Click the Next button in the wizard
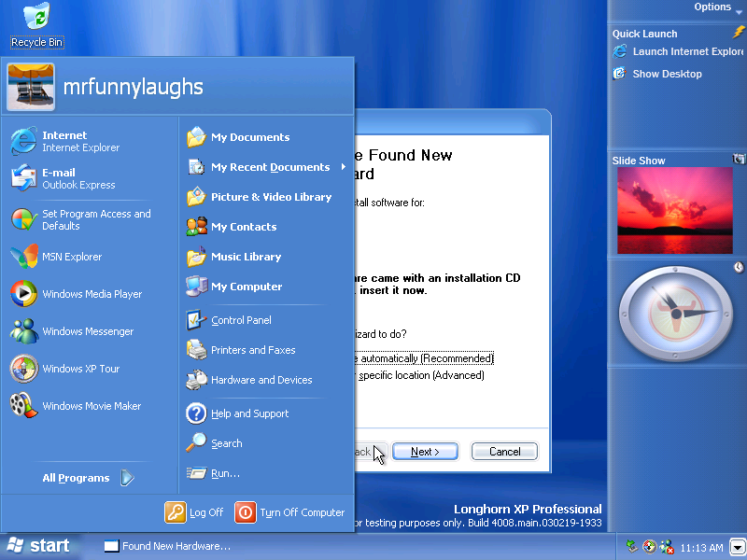Viewport: 747px width, 560px height. tap(425, 452)
